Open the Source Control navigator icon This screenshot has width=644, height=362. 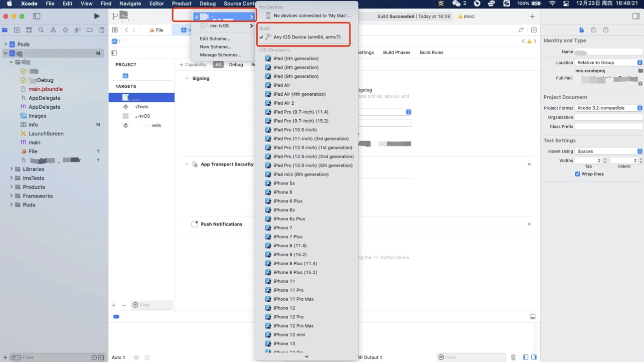point(17,30)
